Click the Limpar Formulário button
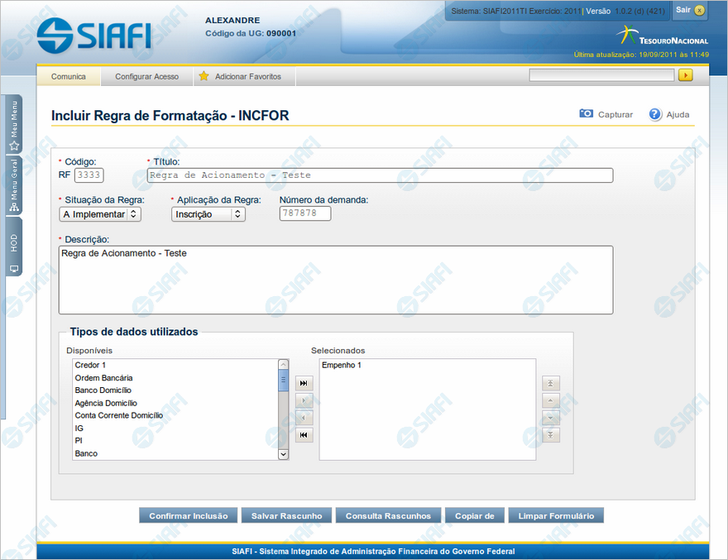Viewport: 728px width, 560px height. tap(556, 515)
